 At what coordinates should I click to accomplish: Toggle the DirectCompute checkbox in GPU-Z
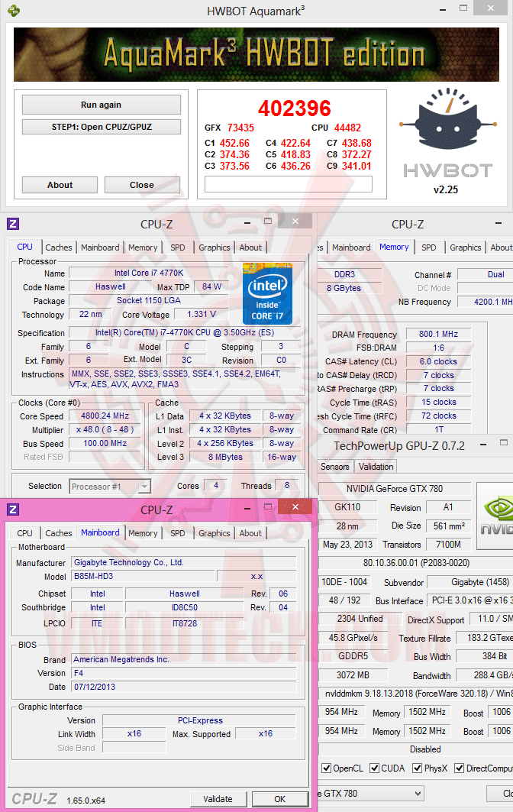click(459, 768)
